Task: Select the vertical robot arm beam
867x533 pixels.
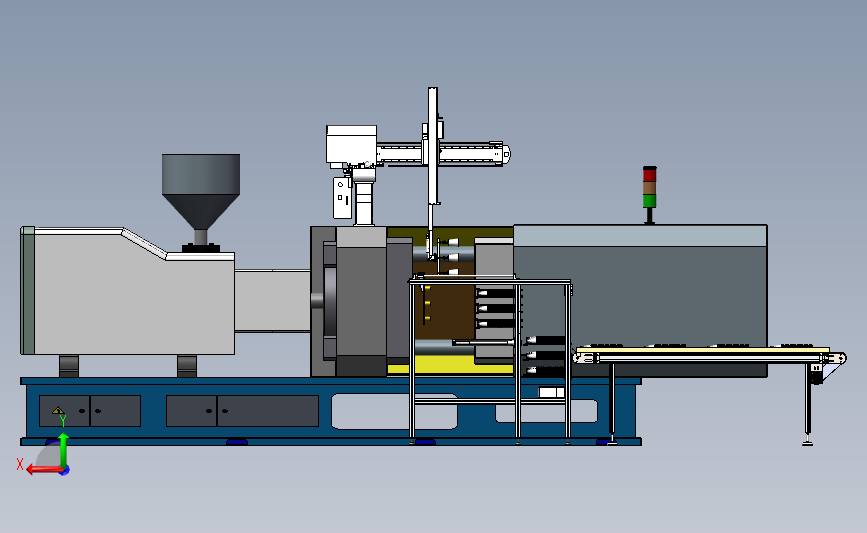Action: tap(433, 145)
